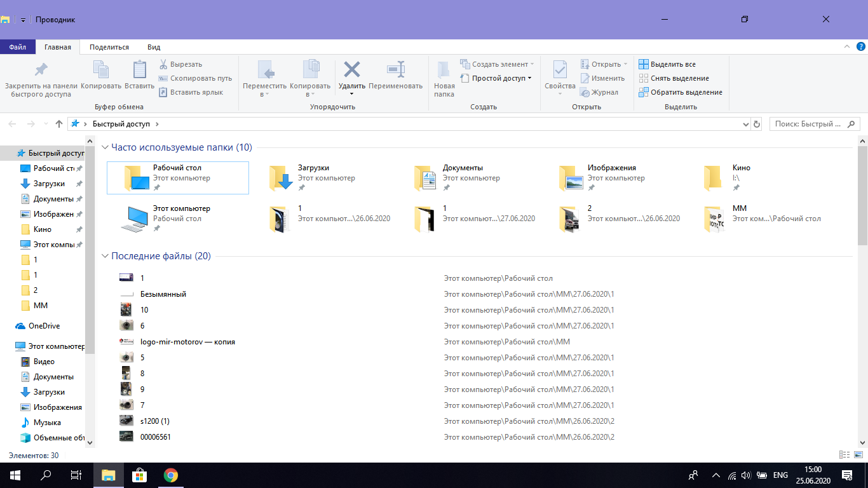The height and width of the screenshot is (488, 868).
Task: Open recent file 00006561
Action: 156,437
